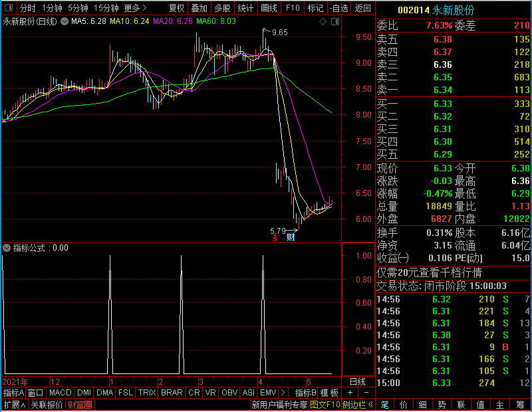532x412 pixels.
Task: Click the red S marker under the chart
Action: (275, 238)
